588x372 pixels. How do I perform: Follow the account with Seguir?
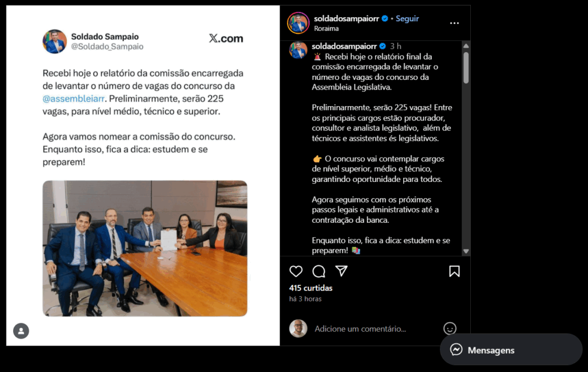[407, 18]
